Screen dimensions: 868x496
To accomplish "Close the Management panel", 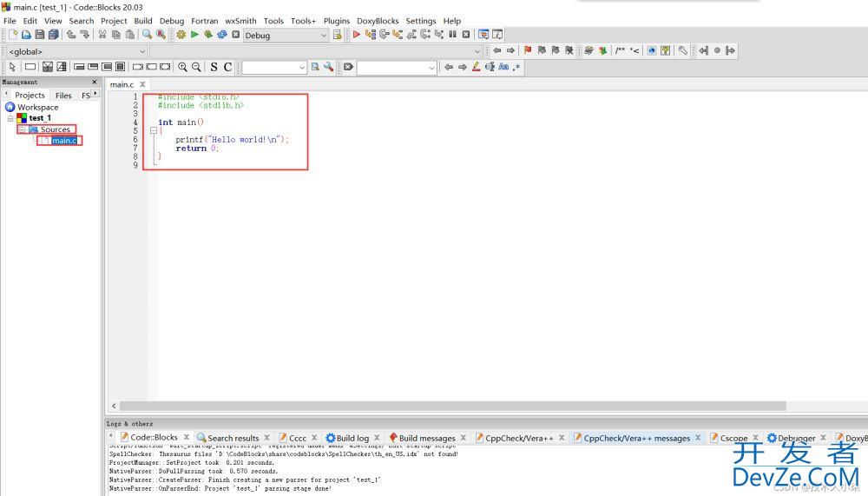I will 94,82.
